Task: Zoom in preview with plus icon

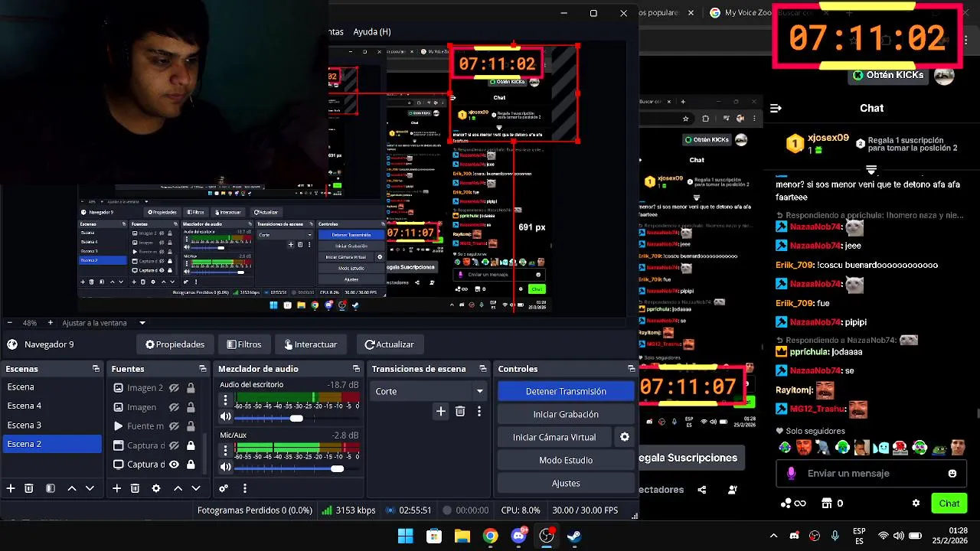Action: click(51, 323)
